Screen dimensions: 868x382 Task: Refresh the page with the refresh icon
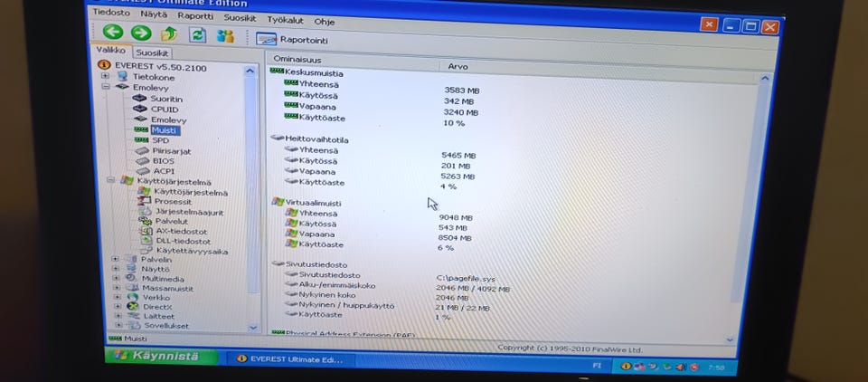coord(197,35)
